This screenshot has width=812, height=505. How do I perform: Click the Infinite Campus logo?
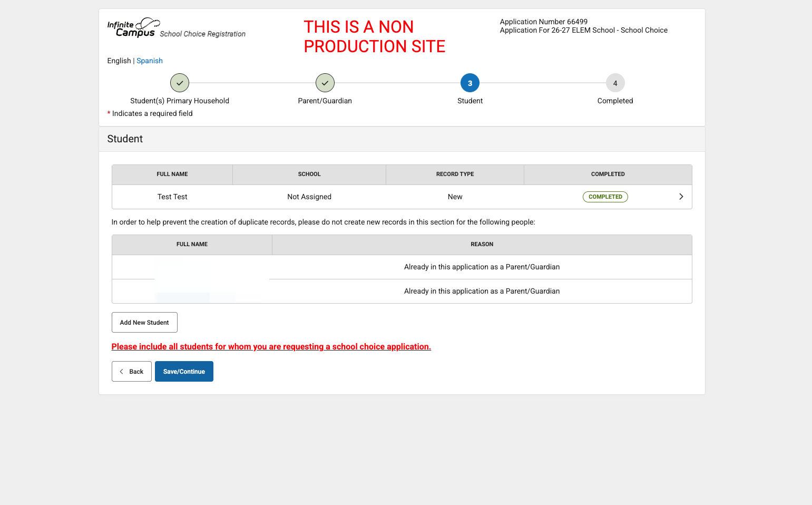133,27
